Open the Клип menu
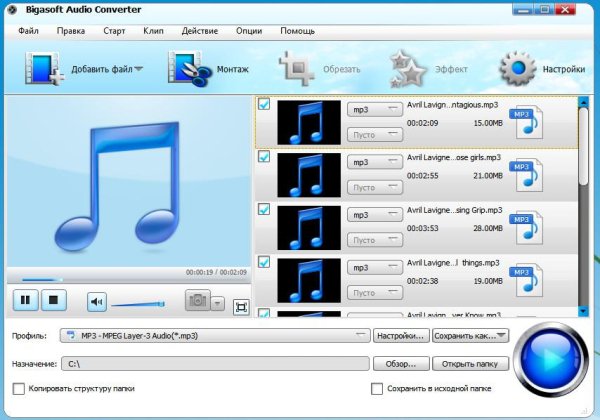The height and width of the screenshot is (420, 600). (x=153, y=31)
